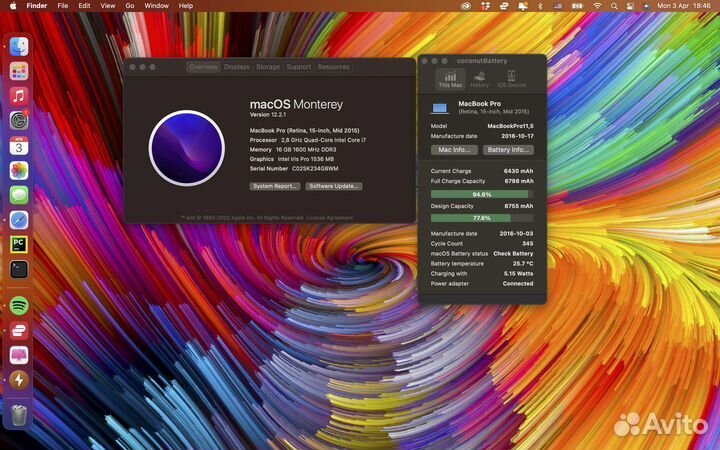Click the System Report button
This screenshot has height=450, width=720.
(x=275, y=186)
